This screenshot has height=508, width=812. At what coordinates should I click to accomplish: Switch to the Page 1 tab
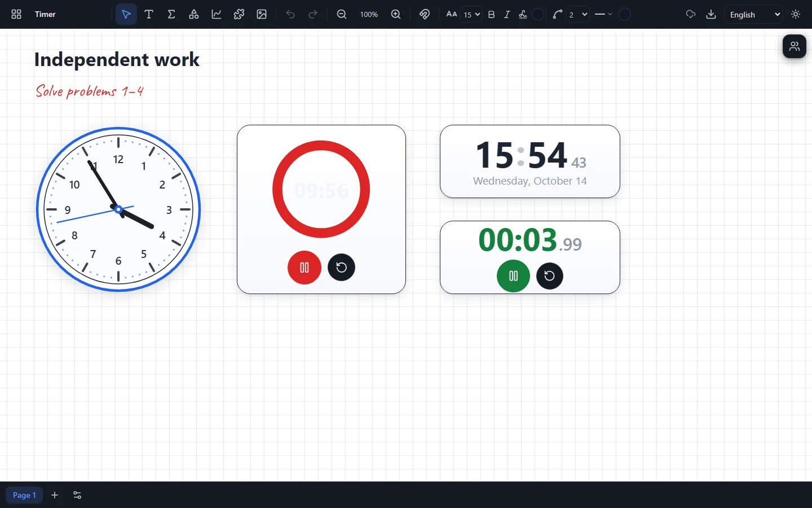pos(24,495)
